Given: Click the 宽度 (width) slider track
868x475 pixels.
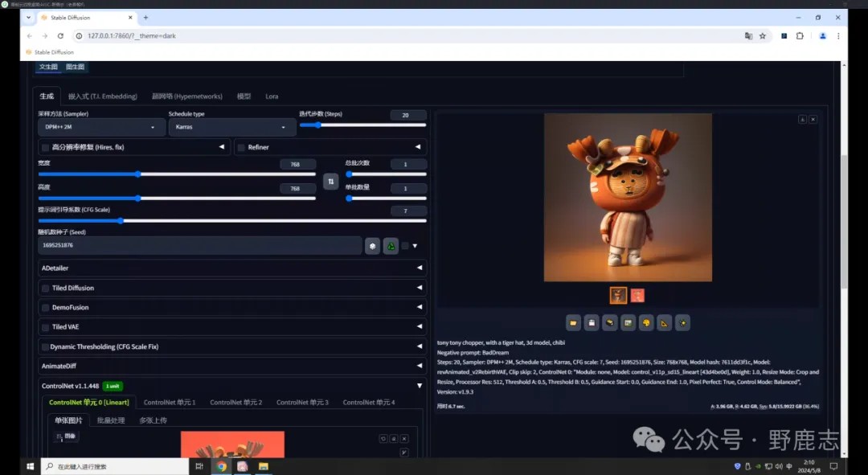Looking at the screenshot, I should point(177,174).
